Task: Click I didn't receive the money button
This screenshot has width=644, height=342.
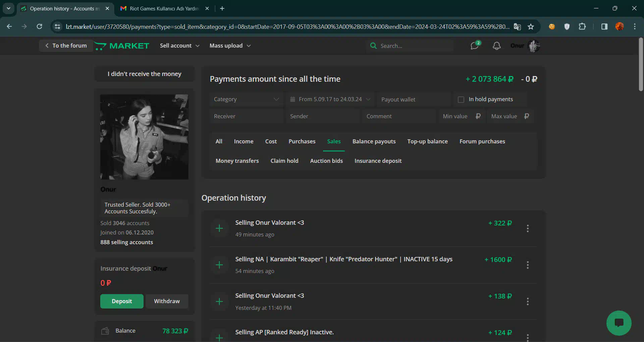Action: coord(145,74)
